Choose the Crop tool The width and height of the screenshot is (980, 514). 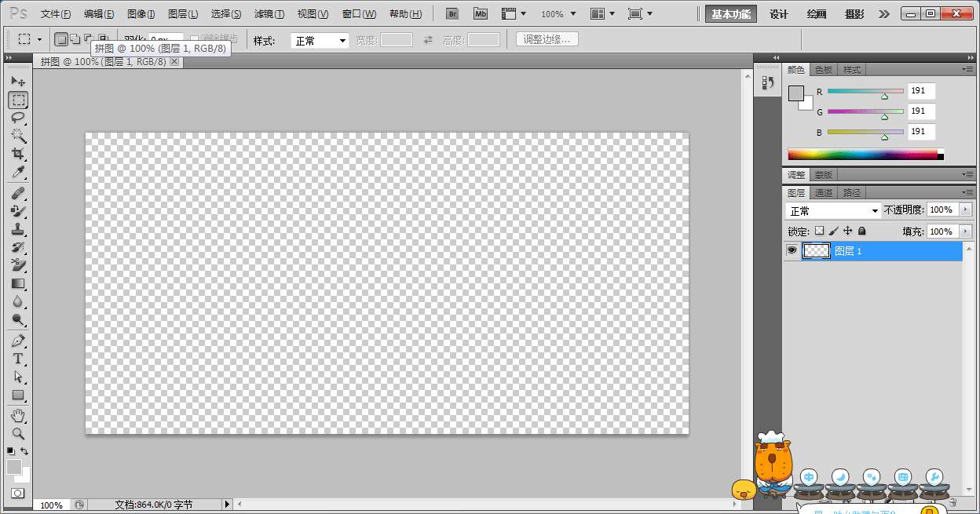18,154
